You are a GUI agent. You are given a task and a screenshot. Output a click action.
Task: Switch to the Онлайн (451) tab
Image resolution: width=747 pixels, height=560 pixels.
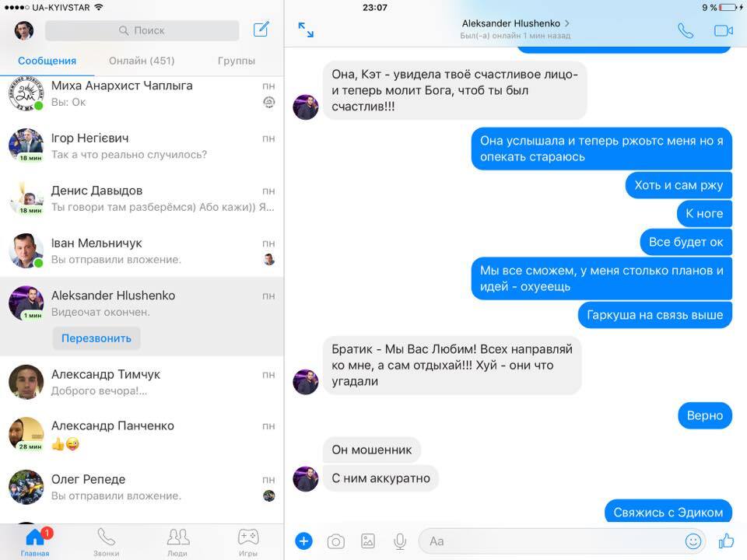142,61
